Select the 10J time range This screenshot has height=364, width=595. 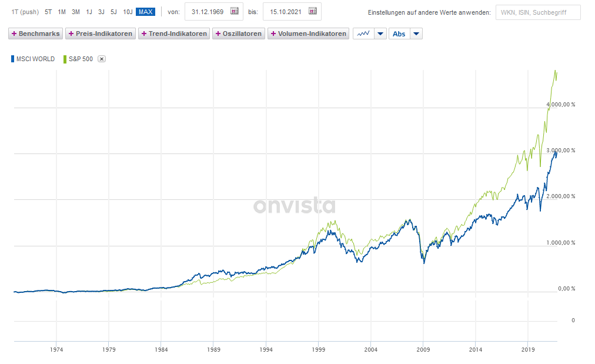tap(128, 12)
